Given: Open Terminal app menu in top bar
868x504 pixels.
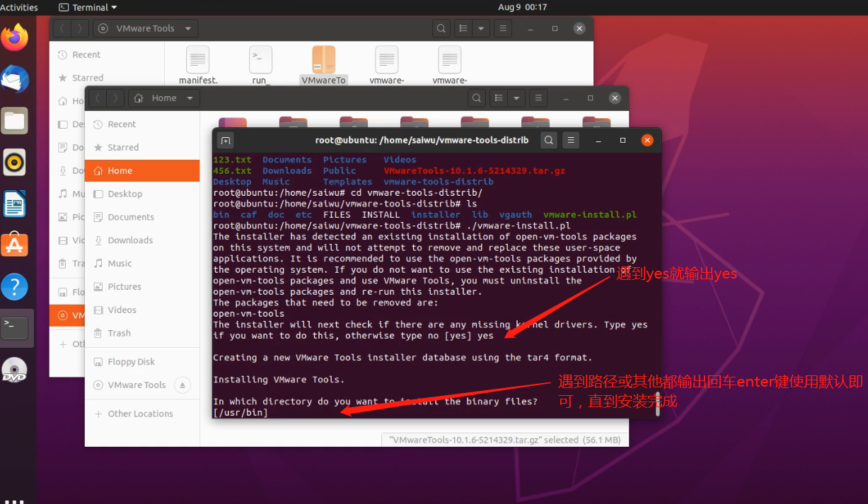Looking at the screenshot, I should click(x=88, y=7).
